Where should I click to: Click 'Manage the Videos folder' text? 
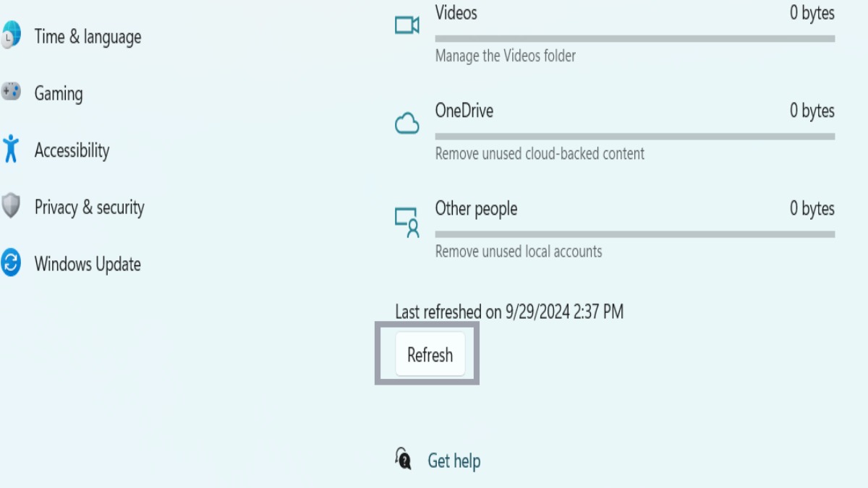(x=506, y=56)
